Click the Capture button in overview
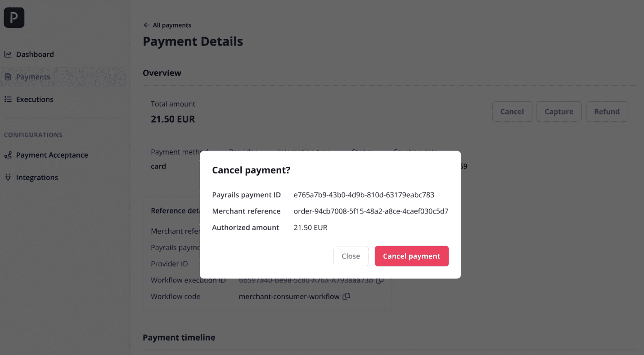 click(559, 112)
